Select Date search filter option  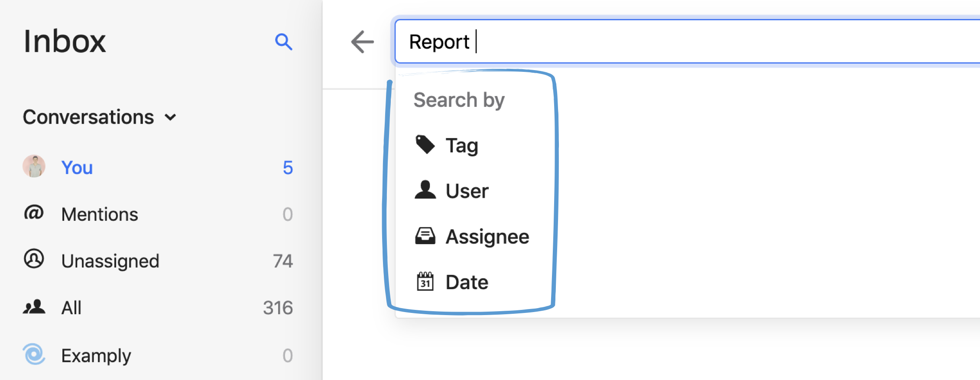point(467,282)
